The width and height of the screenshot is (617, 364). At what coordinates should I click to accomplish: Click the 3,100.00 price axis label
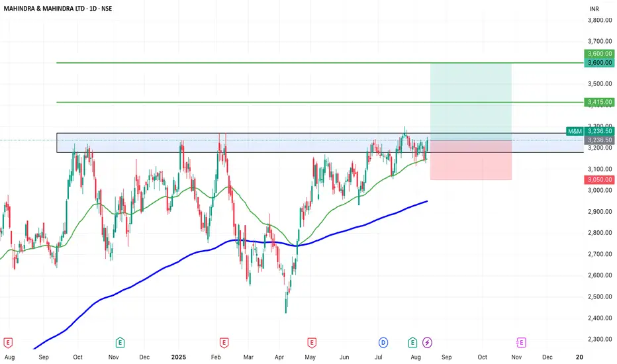click(x=600, y=169)
